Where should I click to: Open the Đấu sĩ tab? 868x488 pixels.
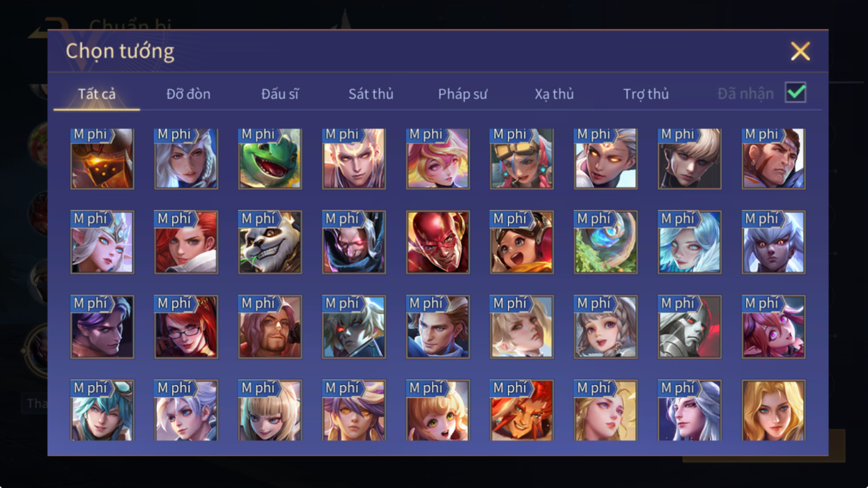tap(280, 94)
